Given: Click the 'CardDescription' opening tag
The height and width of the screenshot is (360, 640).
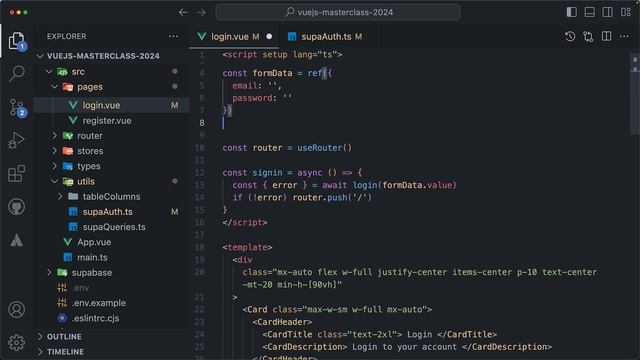Looking at the screenshot, I should click(x=304, y=347).
